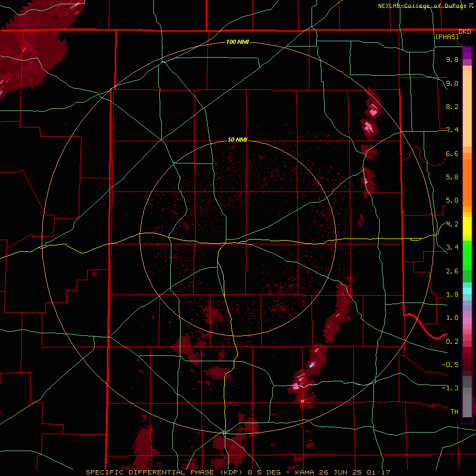Image resolution: width=476 pixels, height=476 pixels.
Task: Click the Specific Differential Phase caption text
Action: (x=237, y=472)
